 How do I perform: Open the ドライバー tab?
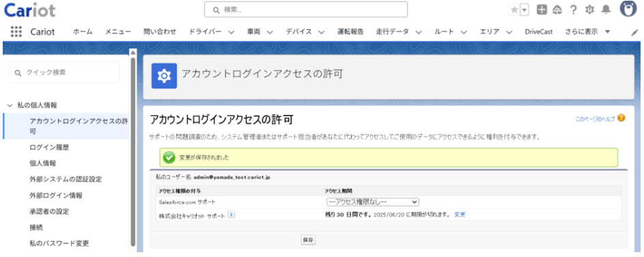coord(206,31)
